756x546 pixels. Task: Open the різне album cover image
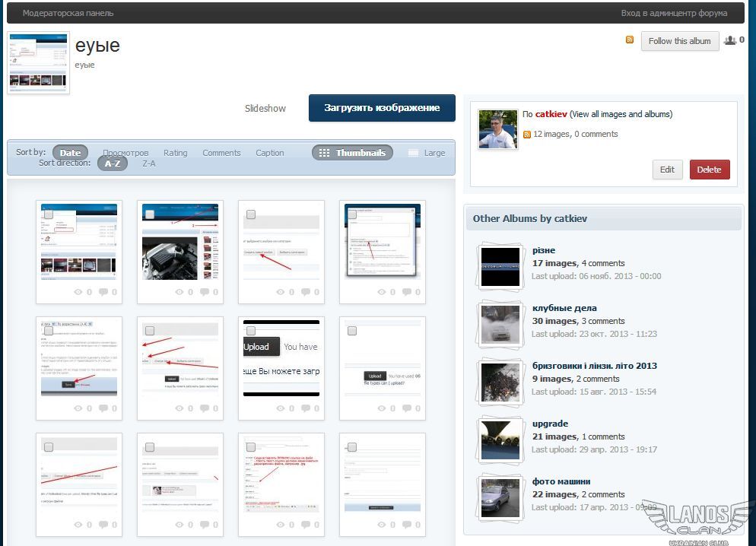tap(500, 266)
